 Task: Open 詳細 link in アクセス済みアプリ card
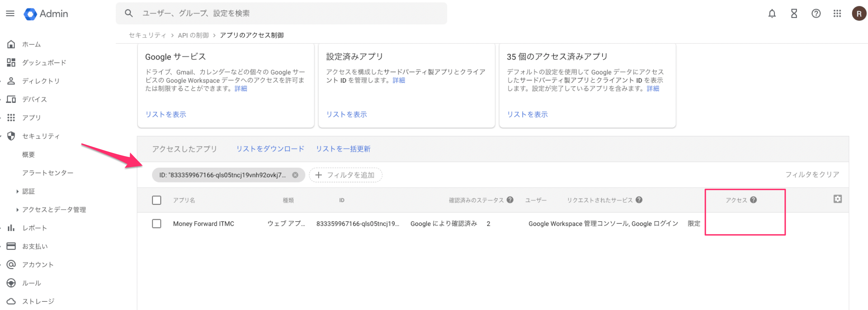coord(653,88)
